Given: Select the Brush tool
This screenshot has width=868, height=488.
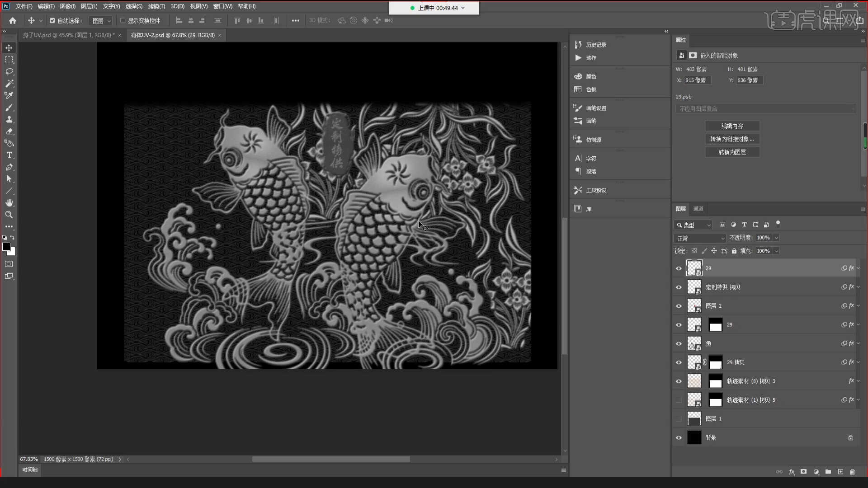Looking at the screenshot, I should coord(9,108).
